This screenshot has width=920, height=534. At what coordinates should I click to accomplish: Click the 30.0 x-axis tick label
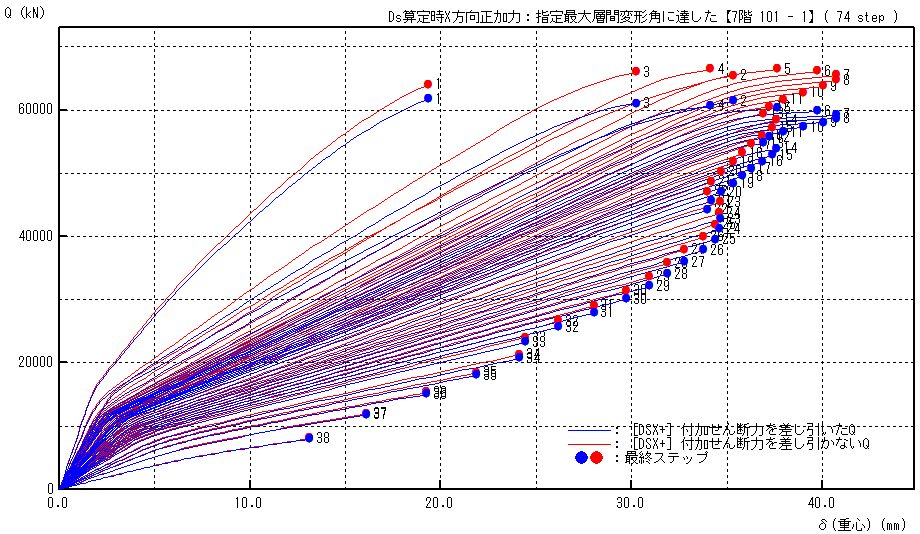click(631, 503)
